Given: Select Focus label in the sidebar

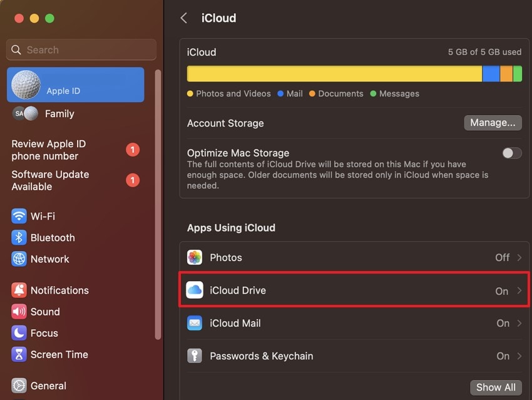Looking at the screenshot, I should [44, 333].
